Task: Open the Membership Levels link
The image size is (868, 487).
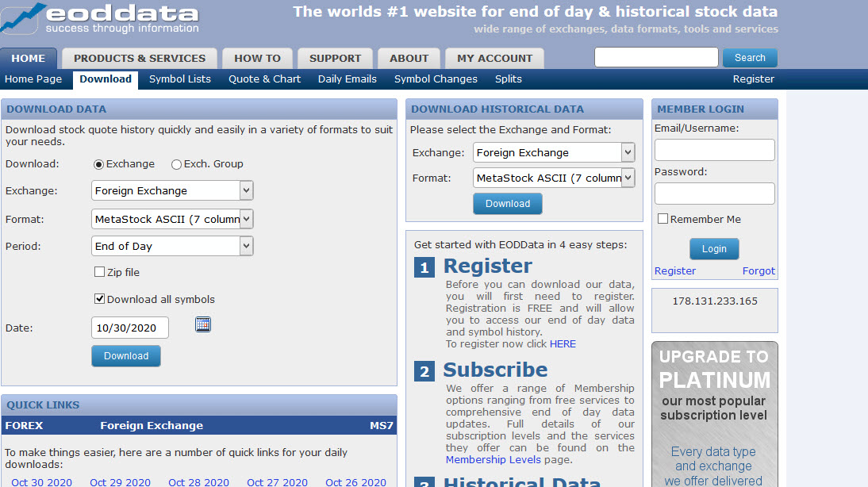Action: click(494, 459)
